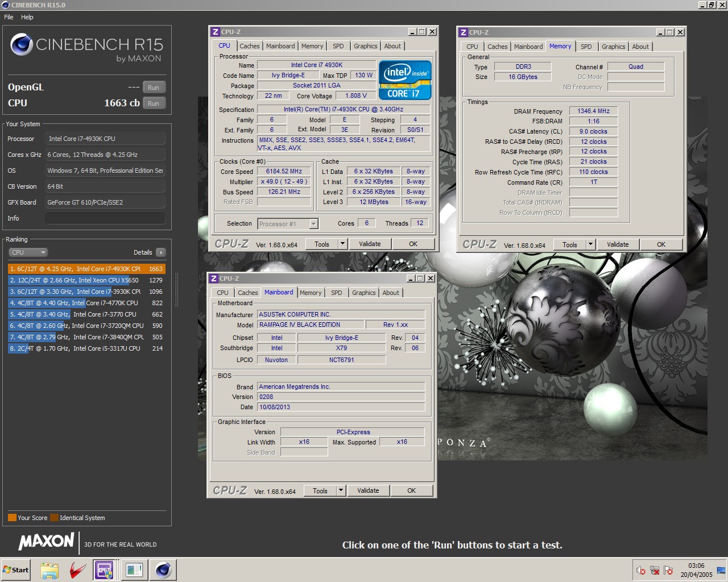Open the SPD tab in the Memory window
This screenshot has width=728, height=582.
point(586,47)
